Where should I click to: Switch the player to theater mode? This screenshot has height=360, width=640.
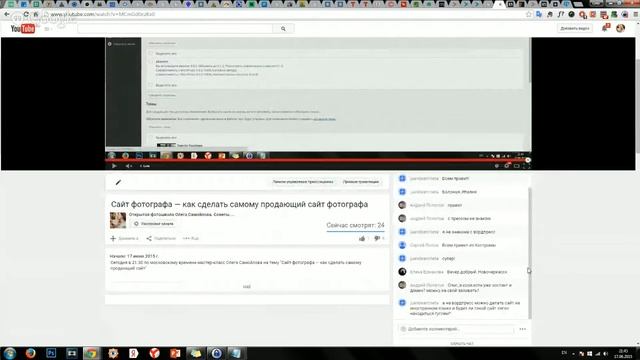(516, 166)
